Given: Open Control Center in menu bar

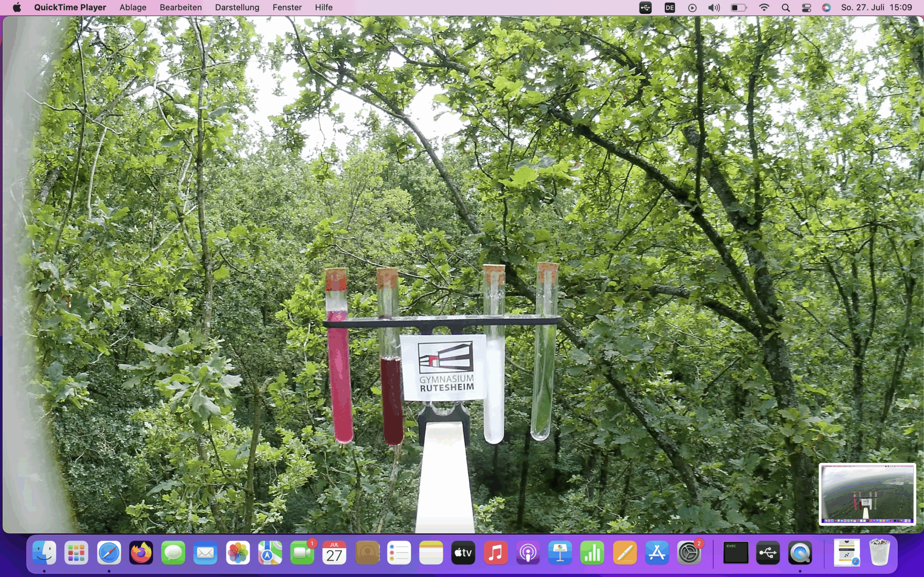Looking at the screenshot, I should tap(806, 8).
